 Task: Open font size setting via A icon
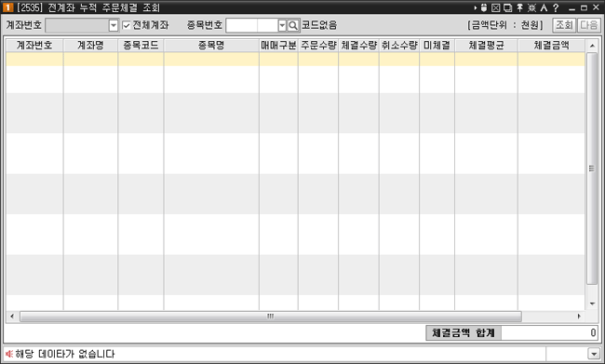coord(544,7)
